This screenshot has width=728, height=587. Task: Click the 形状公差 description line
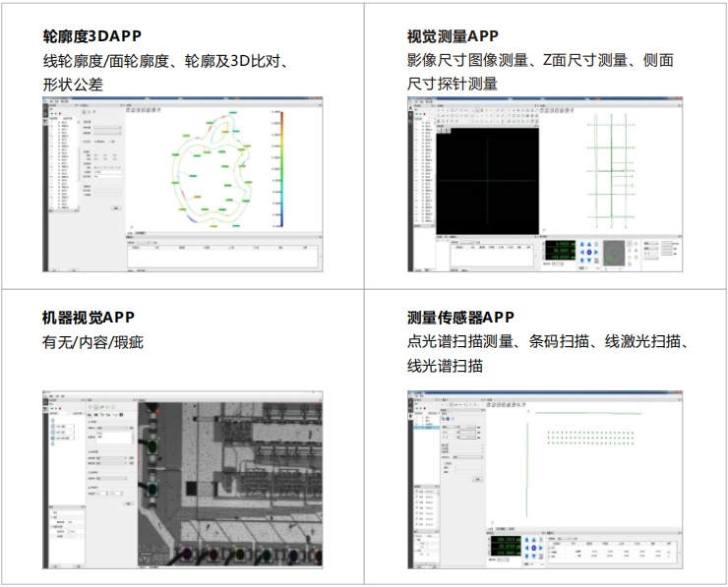73,85
